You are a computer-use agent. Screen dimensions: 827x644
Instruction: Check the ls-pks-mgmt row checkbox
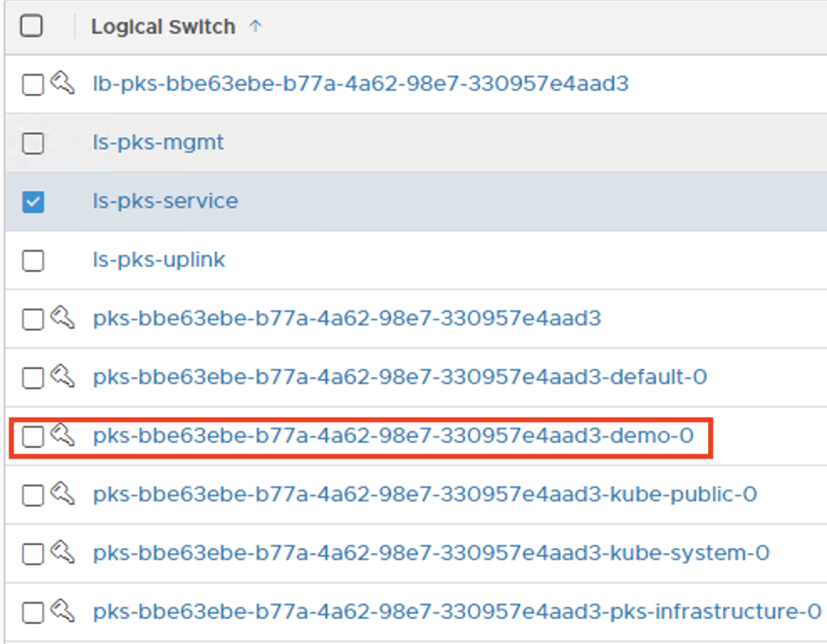point(33,143)
